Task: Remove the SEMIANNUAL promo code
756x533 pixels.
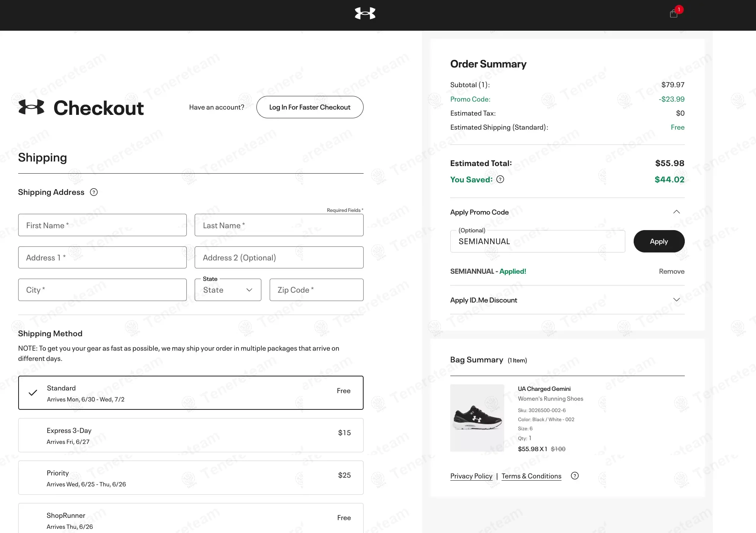Action: (x=672, y=271)
